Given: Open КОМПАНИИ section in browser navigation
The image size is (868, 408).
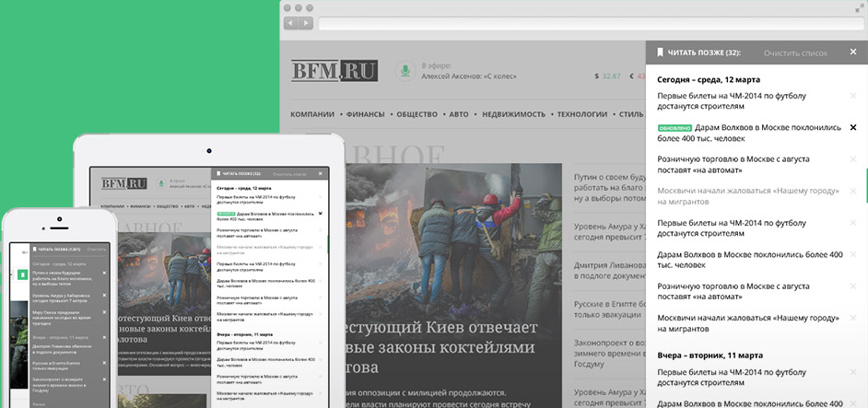Looking at the screenshot, I should point(312,114).
